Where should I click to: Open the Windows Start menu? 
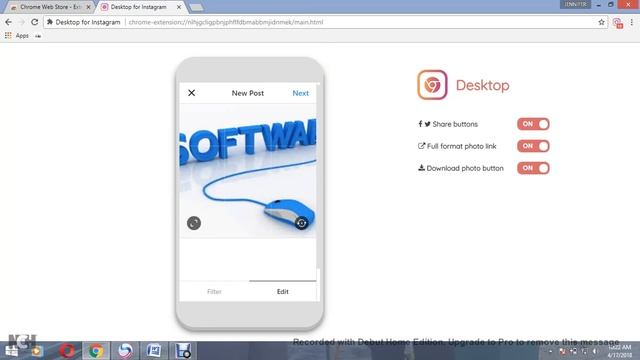12,351
